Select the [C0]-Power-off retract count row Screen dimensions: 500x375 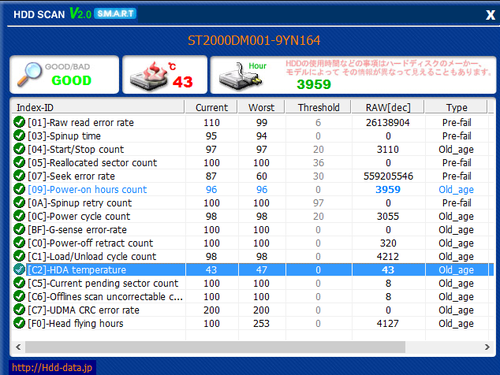[252, 243]
